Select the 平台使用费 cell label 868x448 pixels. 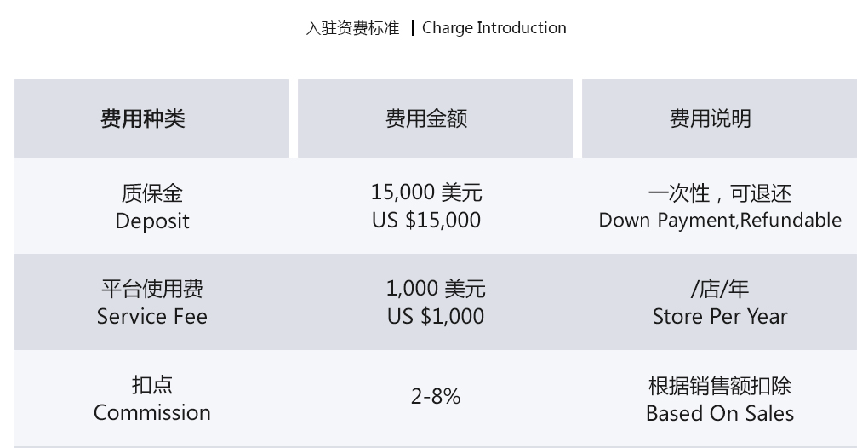pos(151,289)
